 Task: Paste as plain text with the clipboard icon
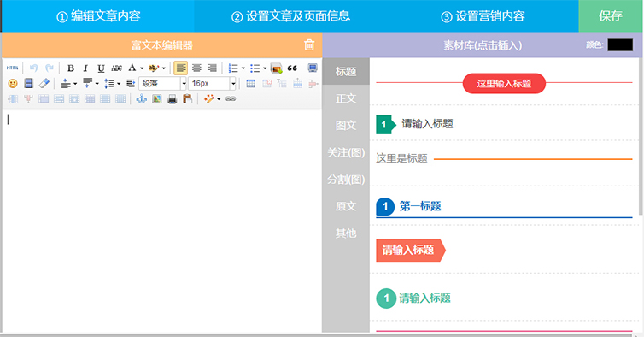(x=188, y=98)
